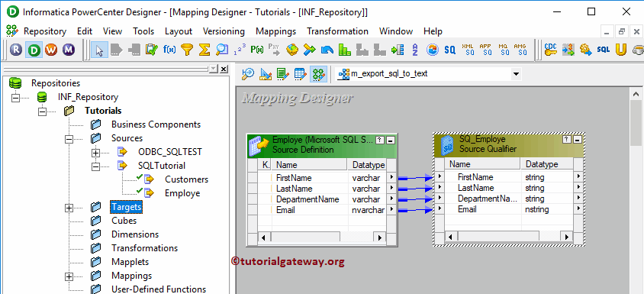This screenshot has width=644, height=294.
Task: Select the Transformations folder
Action: [144, 248]
